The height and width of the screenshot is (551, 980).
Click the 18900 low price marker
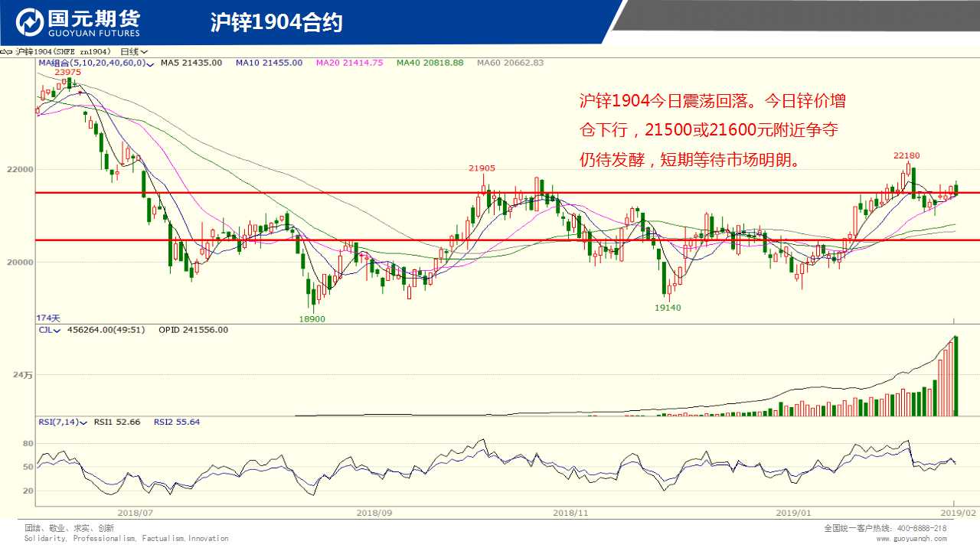(x=312, y=319)
